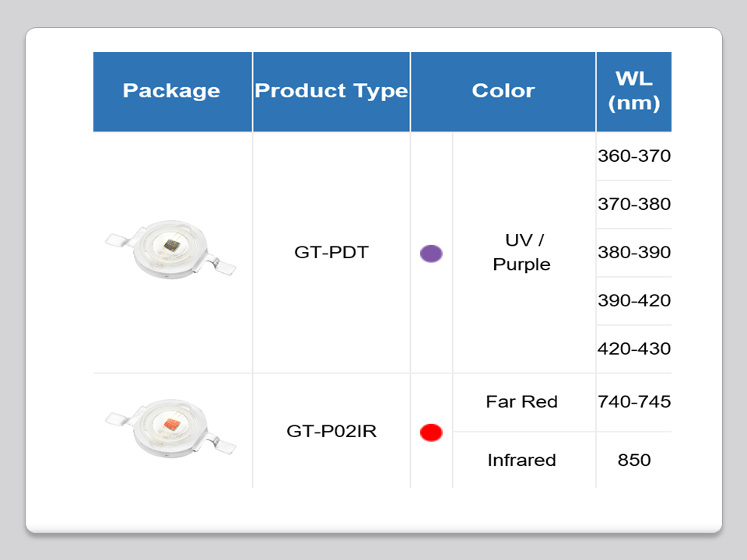
Task: Select the 740-745 wavelength cell
Action: [x=633, y=402]
